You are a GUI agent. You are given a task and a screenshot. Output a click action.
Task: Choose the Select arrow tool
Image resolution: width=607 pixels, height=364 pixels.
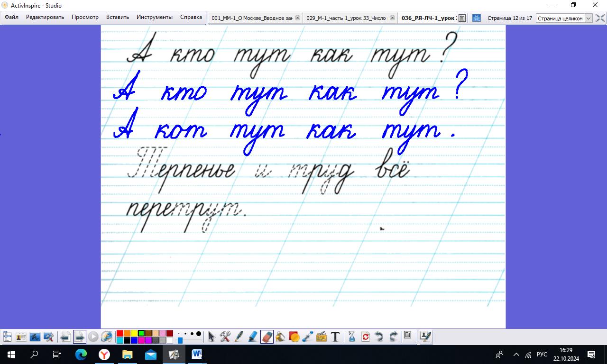point(212,337)
